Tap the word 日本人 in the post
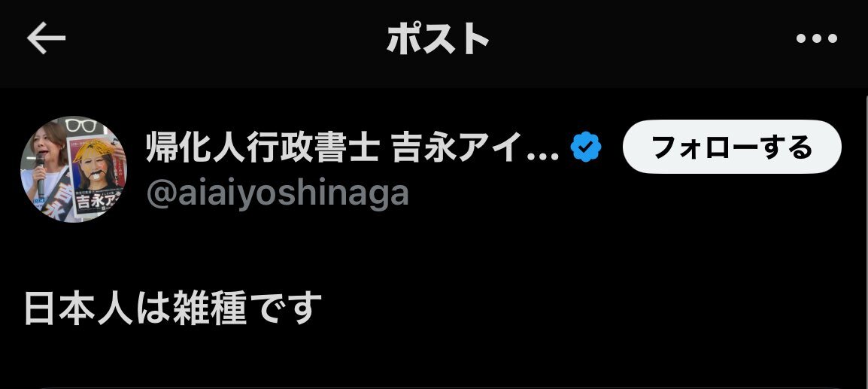The width and height of the screenshot is (868, 389). [x=79, y=308]
